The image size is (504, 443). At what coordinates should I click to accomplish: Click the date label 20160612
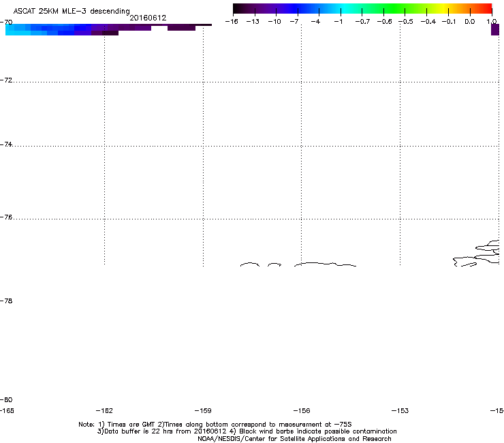(148, 18)
